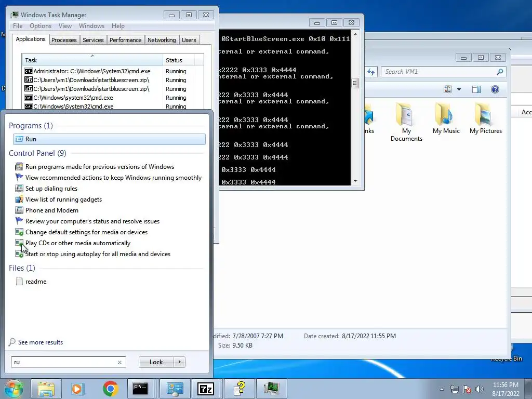Image resolution: width=532 pixels, height=399 pixels.
Task: Select the Applications tab
Action: [x=31, y=39]
